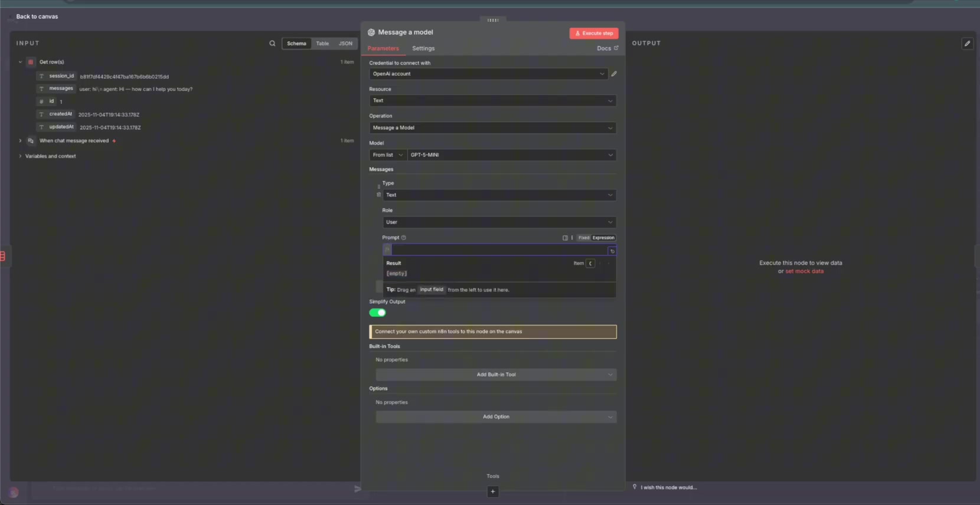Switch the Prompt to Fixed mode
980x505 pixels.
584,238
